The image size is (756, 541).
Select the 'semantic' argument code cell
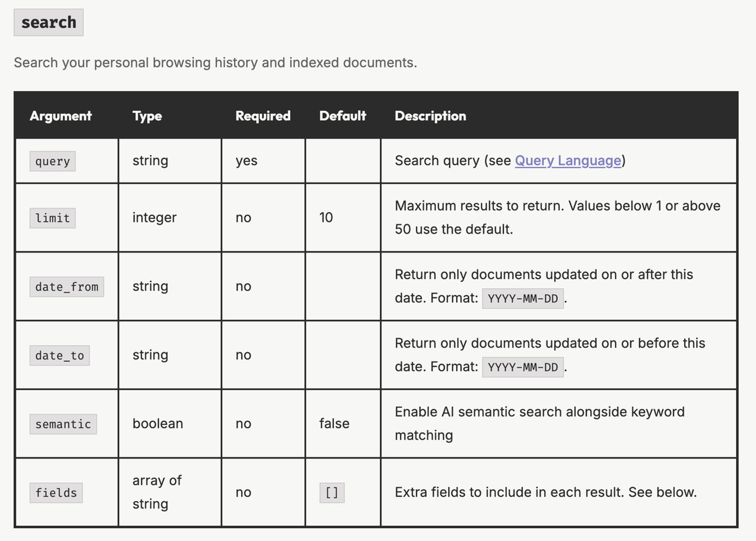click(63, 424)
